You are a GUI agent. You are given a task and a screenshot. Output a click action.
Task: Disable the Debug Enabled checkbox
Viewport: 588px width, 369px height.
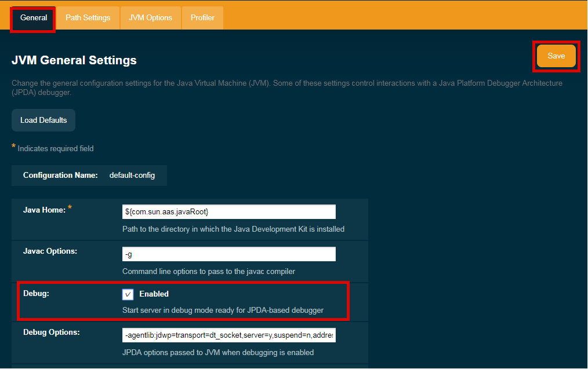128,294
